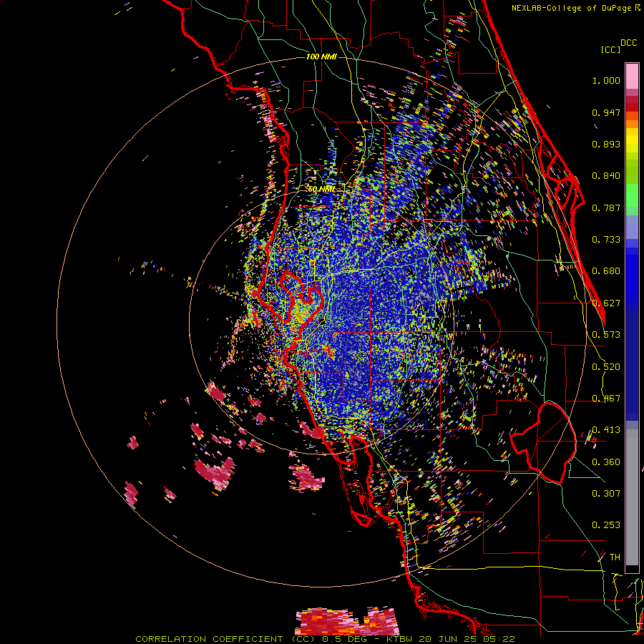This screenshot has width=644, height=644.
Task: Click the 0.253 scale value
Action: pos(606,525)
